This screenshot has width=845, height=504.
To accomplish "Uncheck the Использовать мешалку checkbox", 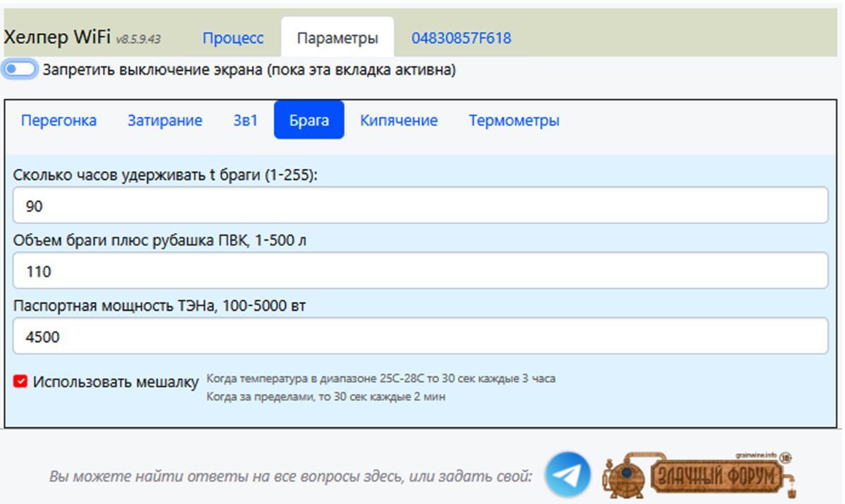I will coord(20,382).
